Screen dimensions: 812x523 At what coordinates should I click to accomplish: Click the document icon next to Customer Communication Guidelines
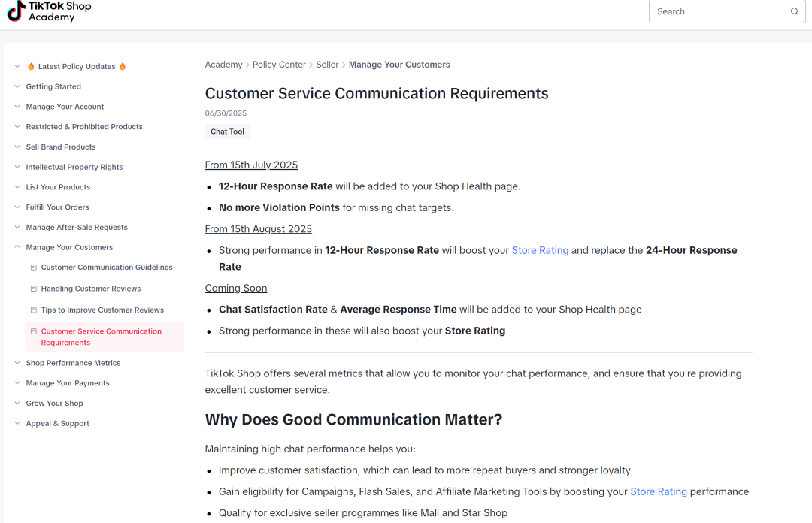coord(34,268)
